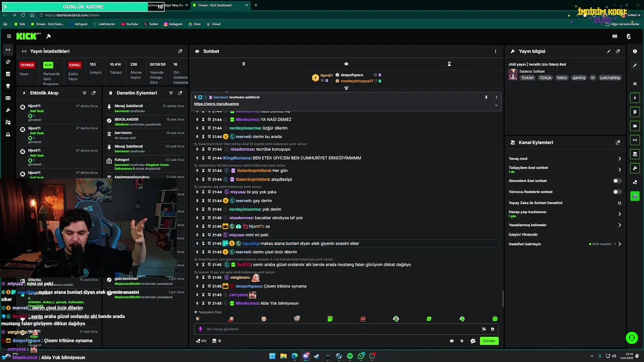Open the Instagram bookmark
644x362 pixels.
173,24
